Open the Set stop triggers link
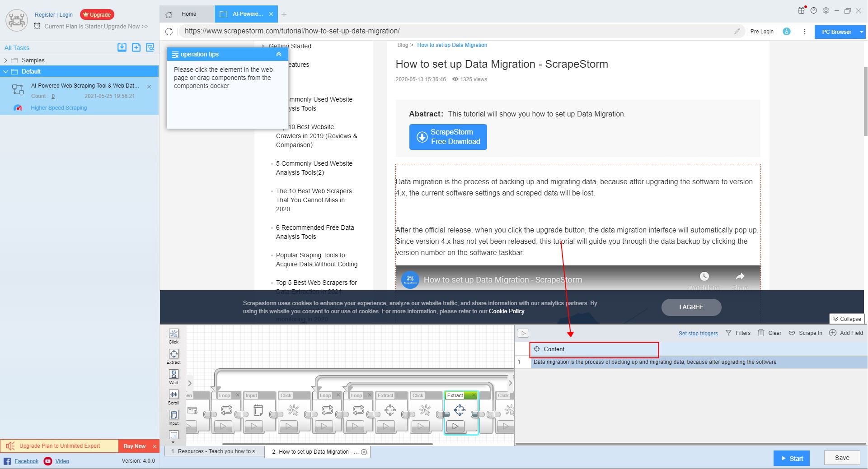The image size is (868, 469). click(x=698, y=334)
